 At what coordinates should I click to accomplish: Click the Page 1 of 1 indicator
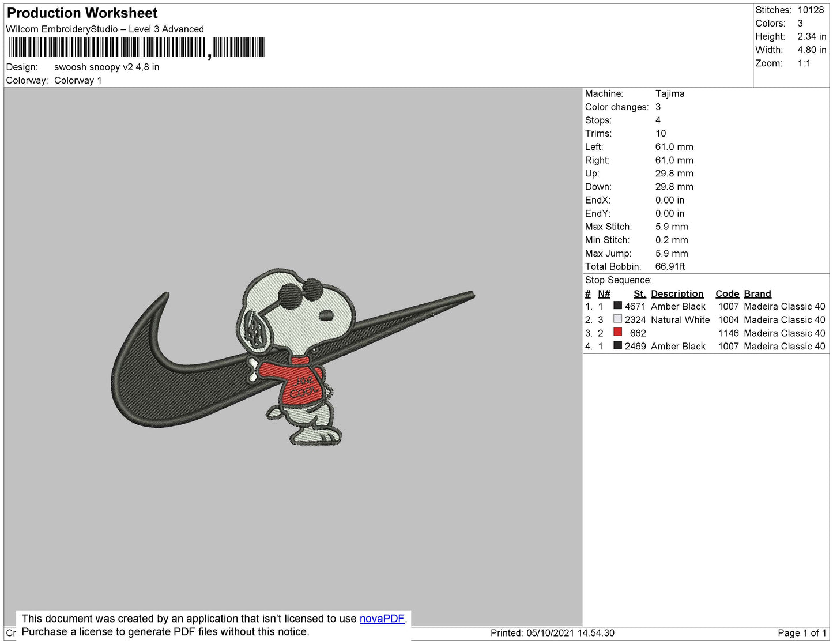[802, 632]
